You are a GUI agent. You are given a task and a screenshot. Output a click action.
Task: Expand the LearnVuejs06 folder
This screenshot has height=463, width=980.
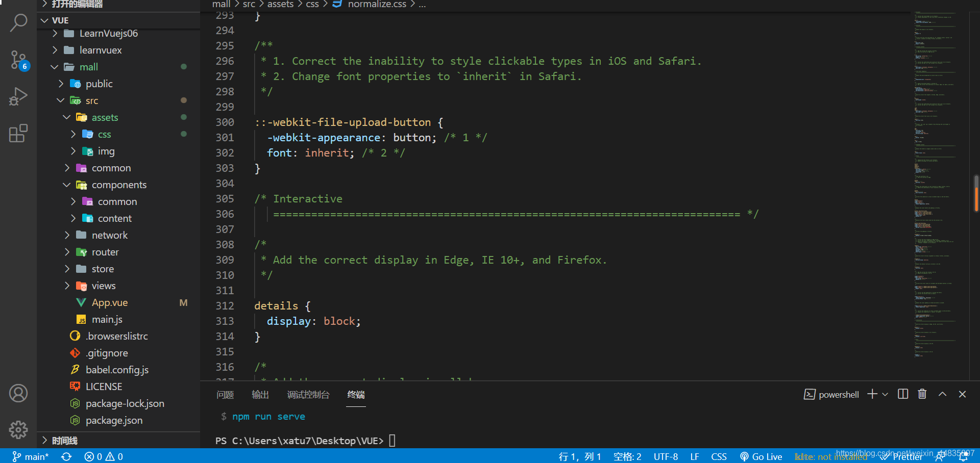click(x=118, y=33)
